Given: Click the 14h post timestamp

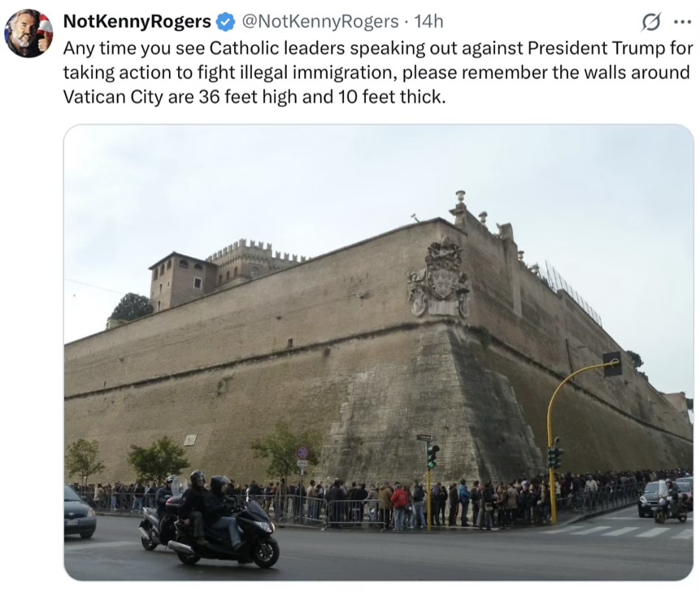Looking at the screenshot, I should pyautogui.click(x=428, y=21).
